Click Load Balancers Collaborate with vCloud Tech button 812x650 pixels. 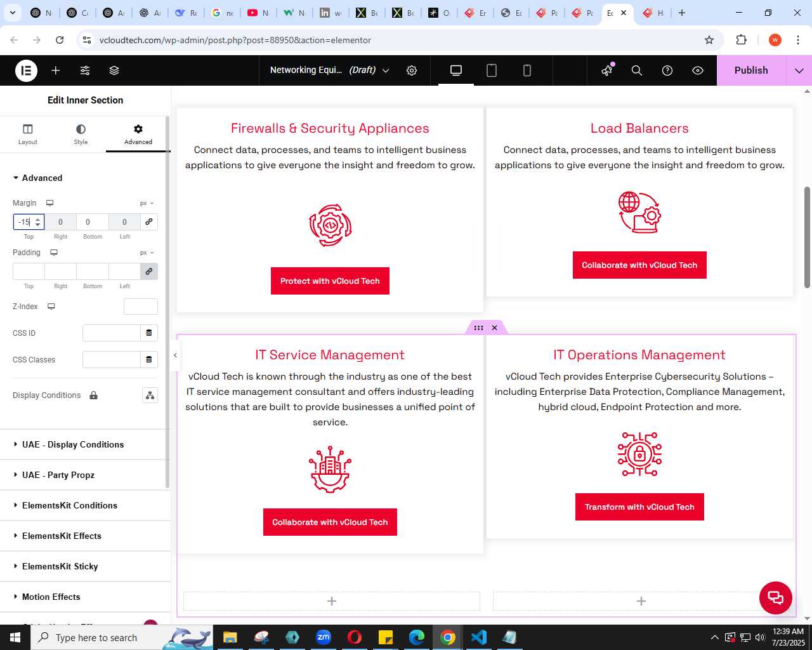coord(639,265)
